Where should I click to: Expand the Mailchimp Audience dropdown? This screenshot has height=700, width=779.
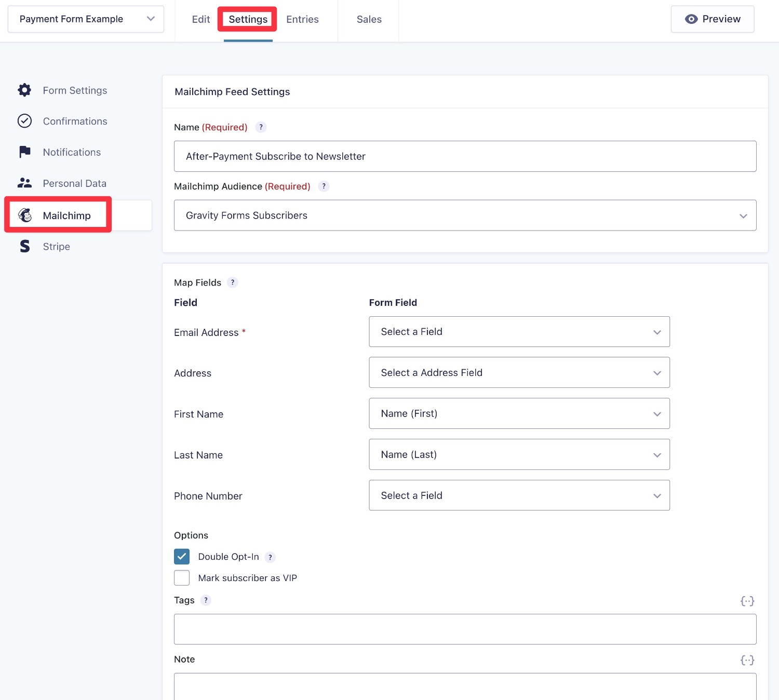tap(465, 216)
